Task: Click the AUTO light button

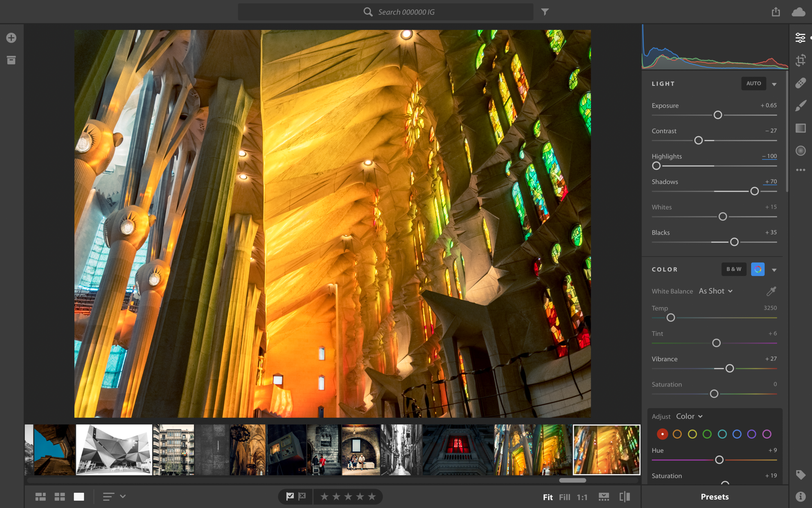Action: [x=754, y=83]
